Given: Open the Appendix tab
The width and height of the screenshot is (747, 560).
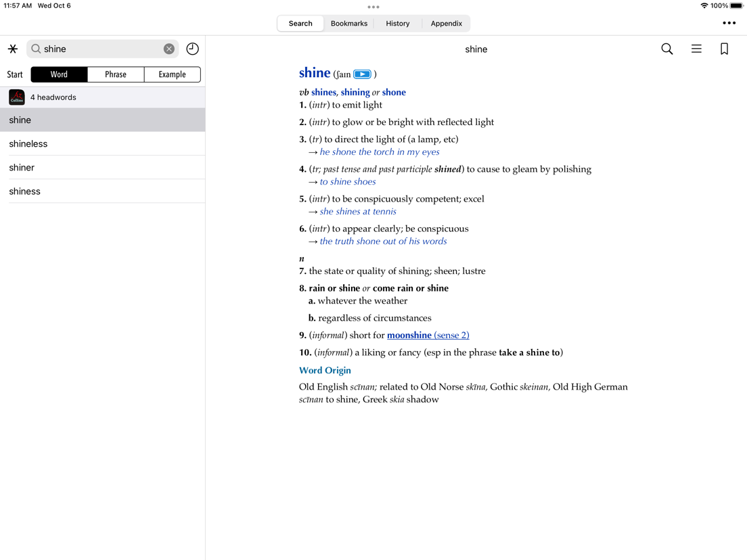Looking at the screenshot, I should pos(447,23).
